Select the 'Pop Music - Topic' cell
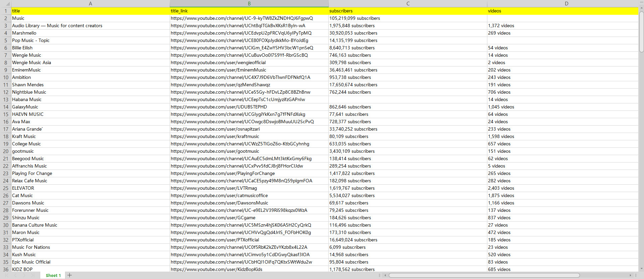Image resolution: width=644 pixels, height=279 pixels. pyautogui.click(x=91, y=40)
